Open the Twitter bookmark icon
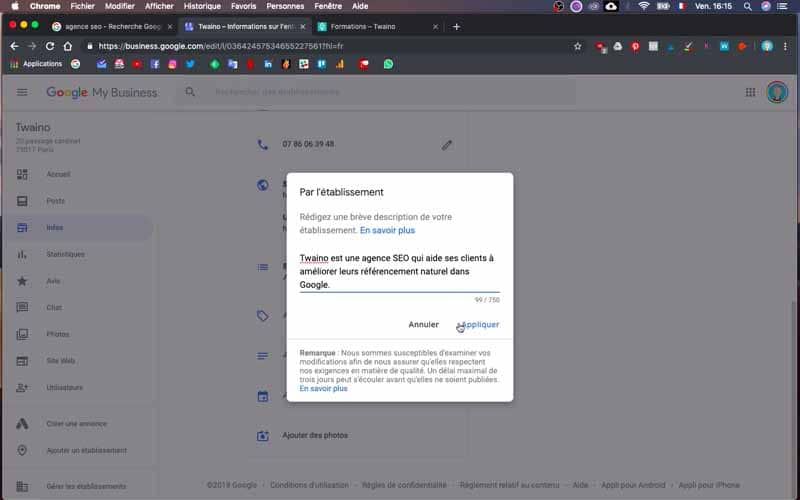This screenshot has height=500, width=800. pos(190,64)
